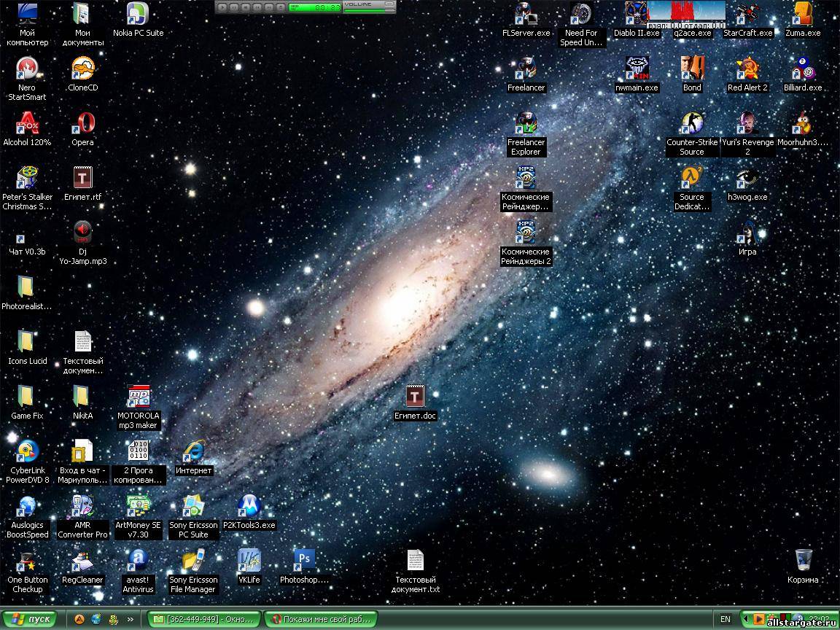Stop playback in the media player widget
Screen dimensions: 840x630
(x=246, y=7)
